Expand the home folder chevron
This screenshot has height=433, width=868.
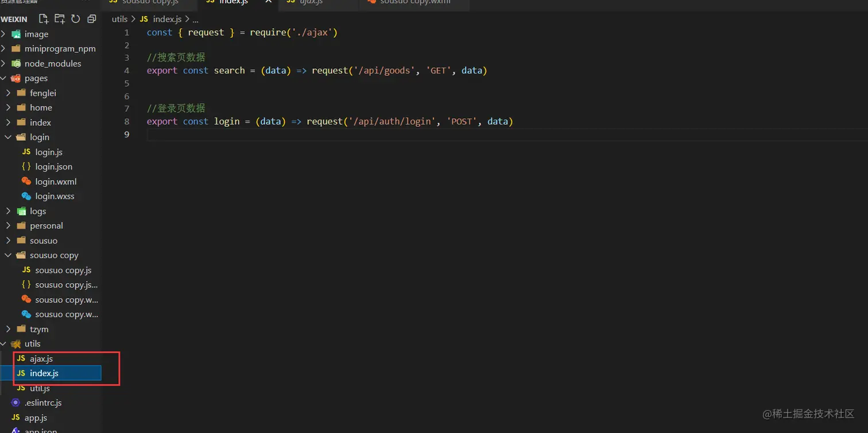click(8, 107)
